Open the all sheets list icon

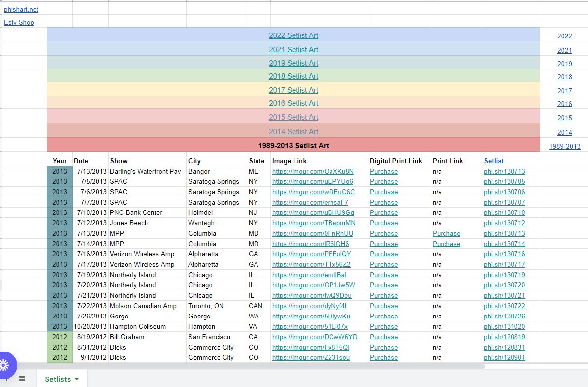[x=22, y=378]
